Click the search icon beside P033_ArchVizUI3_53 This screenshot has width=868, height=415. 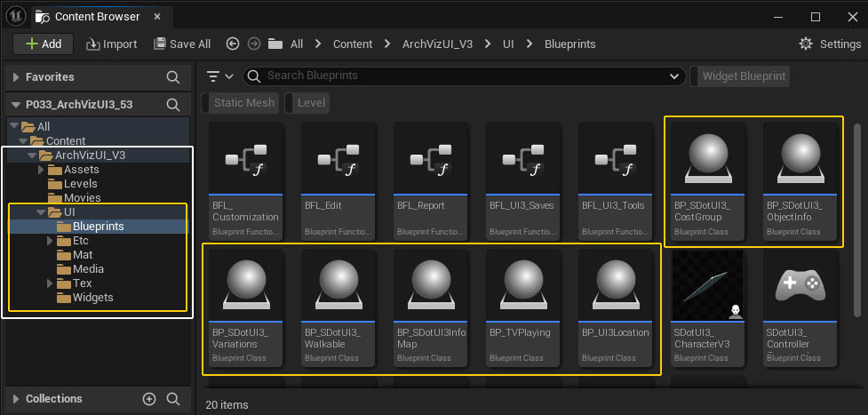click(172, 105)
